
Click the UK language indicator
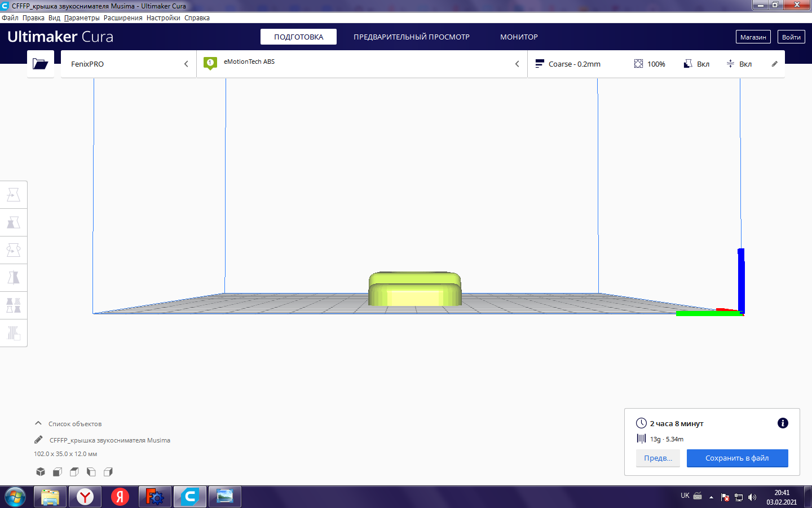point(685,496)
